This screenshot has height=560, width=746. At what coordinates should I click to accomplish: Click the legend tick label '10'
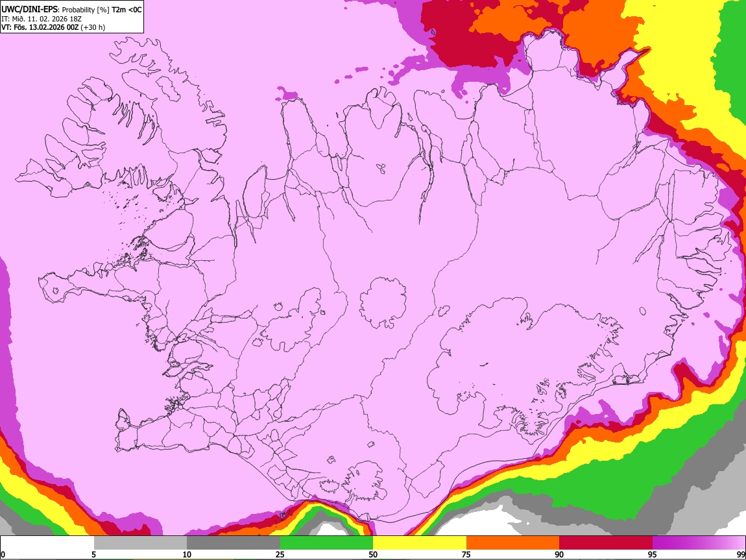point(187,554)
